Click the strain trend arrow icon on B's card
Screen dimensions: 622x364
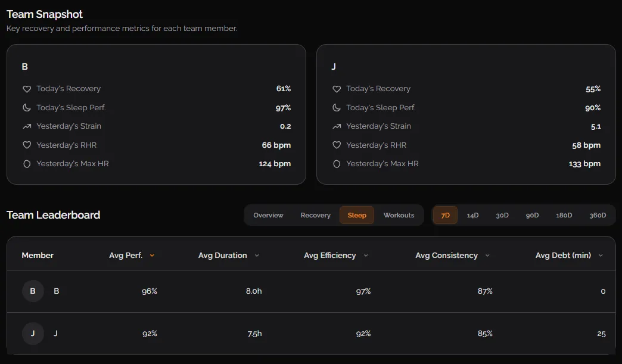point(27,126)
